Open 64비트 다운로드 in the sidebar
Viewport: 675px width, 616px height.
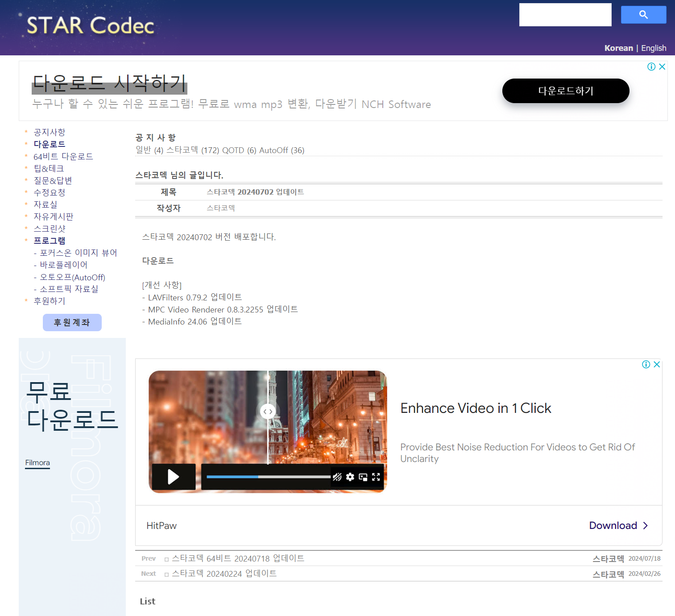(x=63, y=156)
